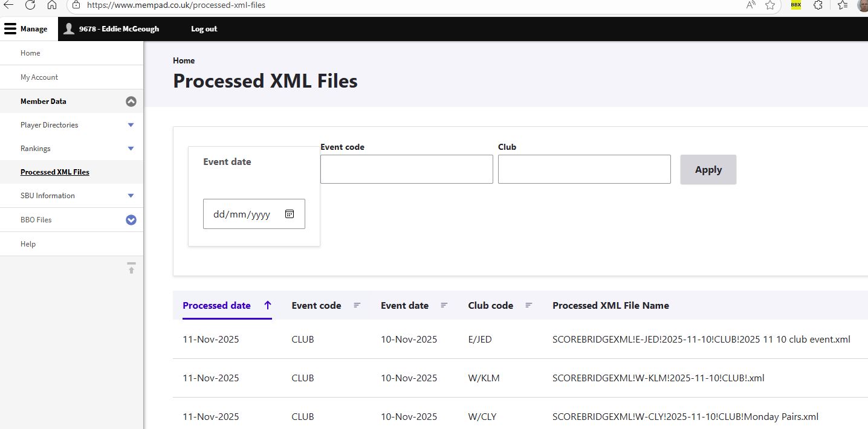Click the BBX extension icon in the toolbar
The height and width of the screenshot is (429, 868).
[x=795, y=6]
